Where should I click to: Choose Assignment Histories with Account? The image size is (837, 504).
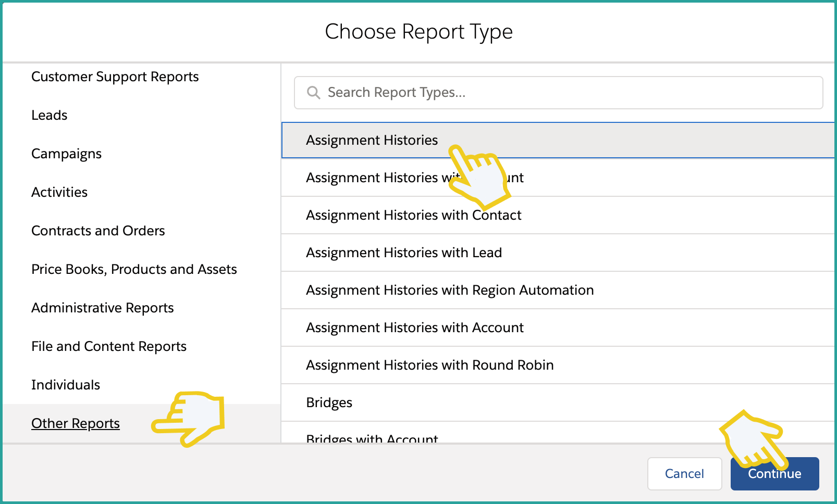pos(559,327)
